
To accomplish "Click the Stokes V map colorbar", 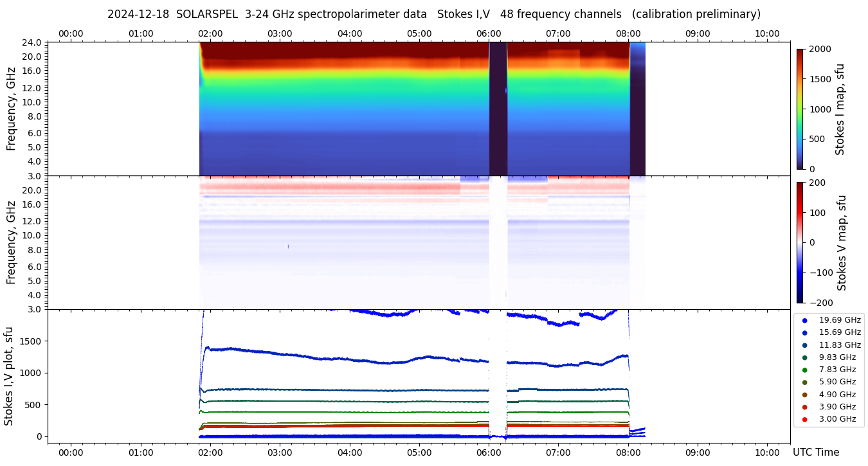I will pos(800,242).
